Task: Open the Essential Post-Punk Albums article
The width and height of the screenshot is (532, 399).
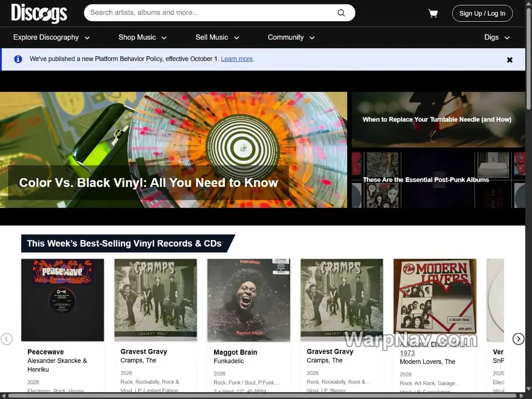Action: tap(438, 180)
